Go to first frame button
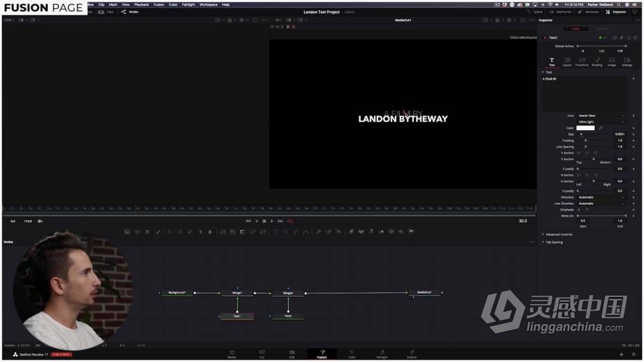 pos(248,221)
